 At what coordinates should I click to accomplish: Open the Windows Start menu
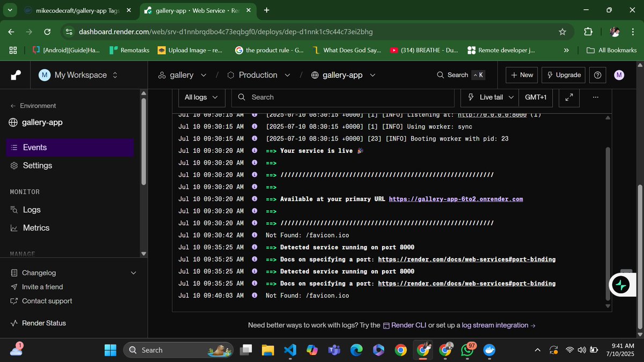coord(110,350)
